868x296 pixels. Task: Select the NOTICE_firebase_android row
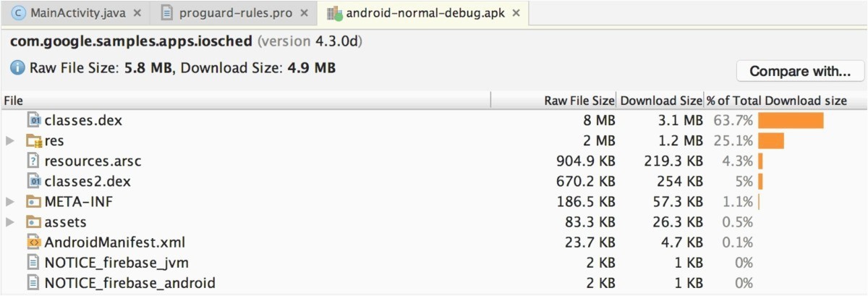[129, 283]
